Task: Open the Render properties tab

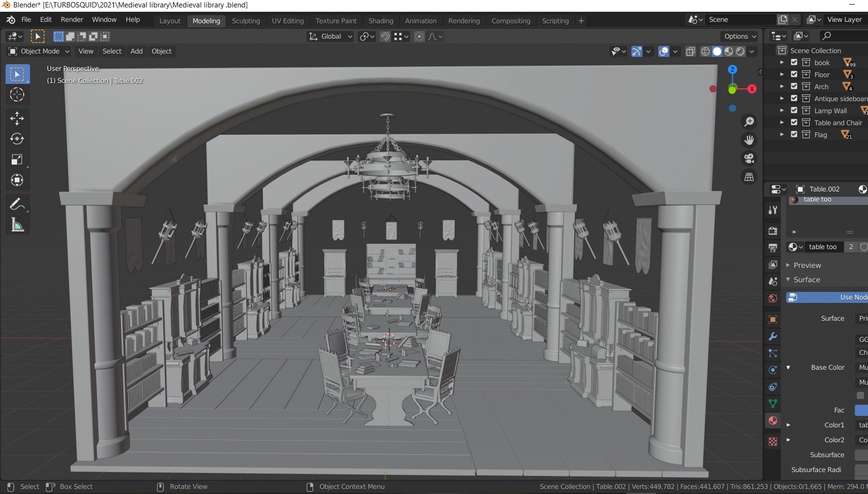Action: [773, 231]
